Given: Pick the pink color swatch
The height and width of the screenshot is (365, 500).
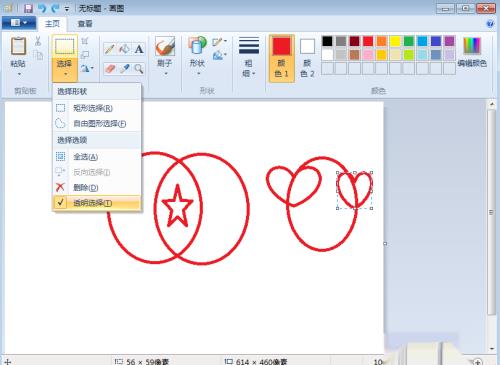Looking at the screenshot, I should pos(368,55).
